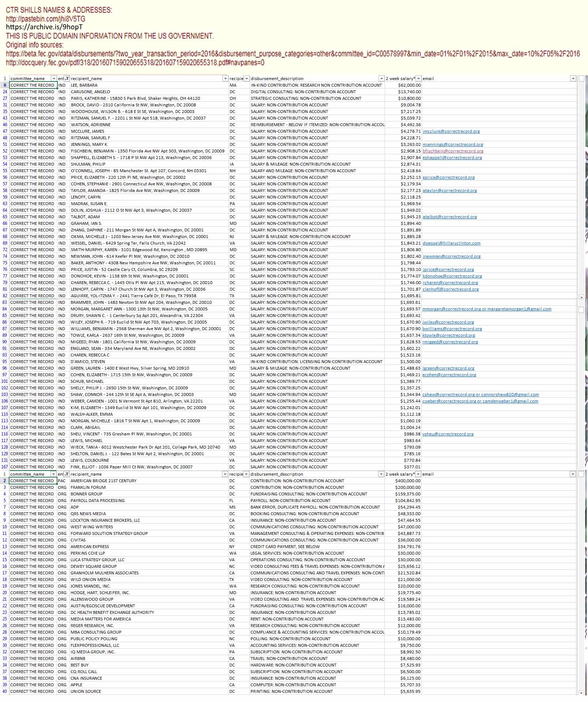The height and width of the screenshot is (702, 588).
Task: Click the ktowle@correctrecord.org email link
Action: [449, 335]
